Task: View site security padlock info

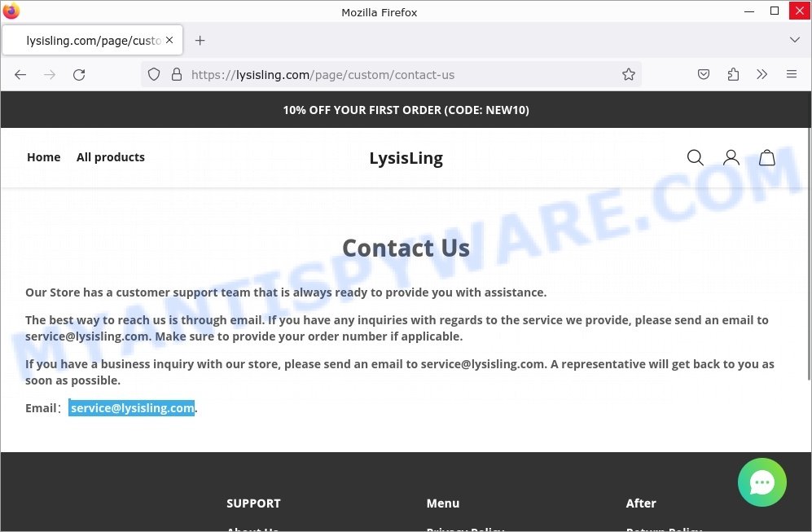Action: (177, 75)
